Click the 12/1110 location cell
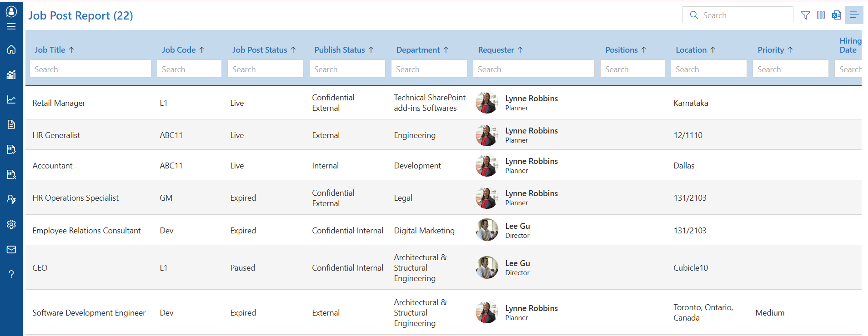 tap(688, 135)
